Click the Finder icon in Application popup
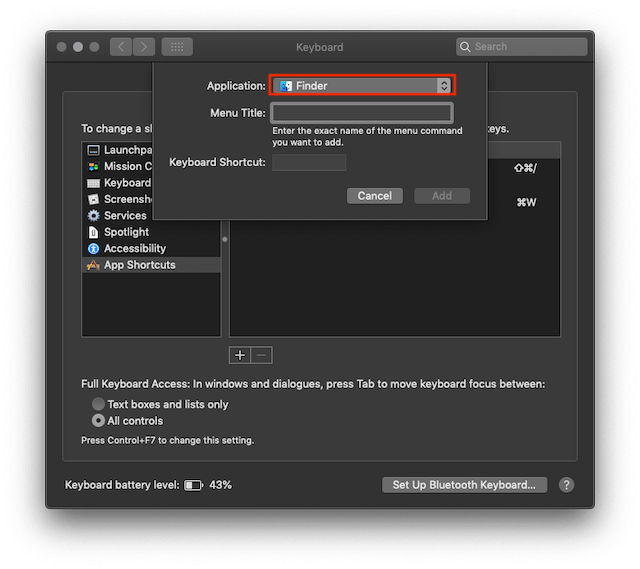Image resolution: width=640 pixels, height=569 pixels. [x=286, y=86]
